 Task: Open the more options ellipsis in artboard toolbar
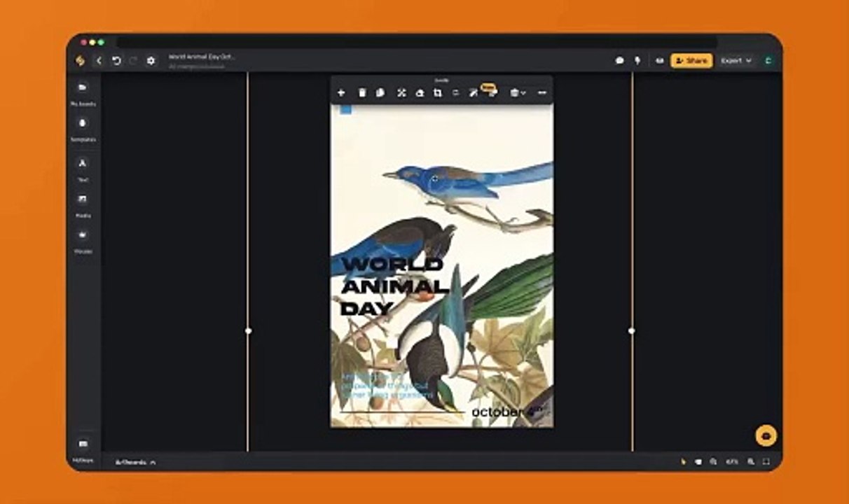click(541, 92)
